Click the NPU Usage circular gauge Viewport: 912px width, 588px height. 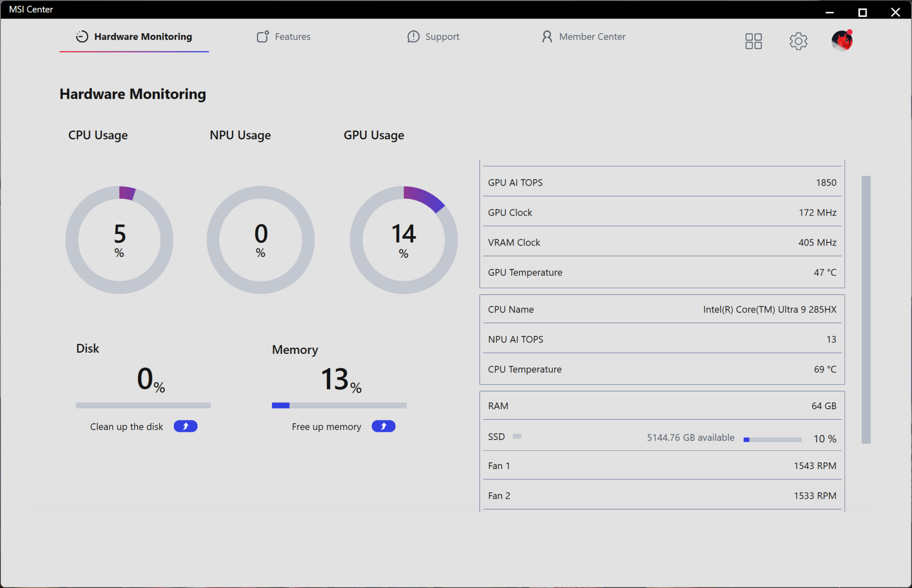[x=260, y=240]
